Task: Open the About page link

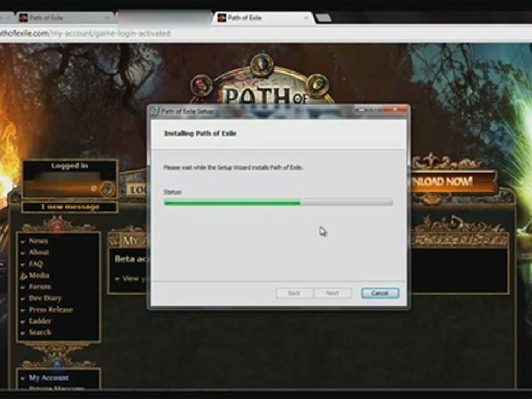Action: pyautogui.click(x=39, y=253)
